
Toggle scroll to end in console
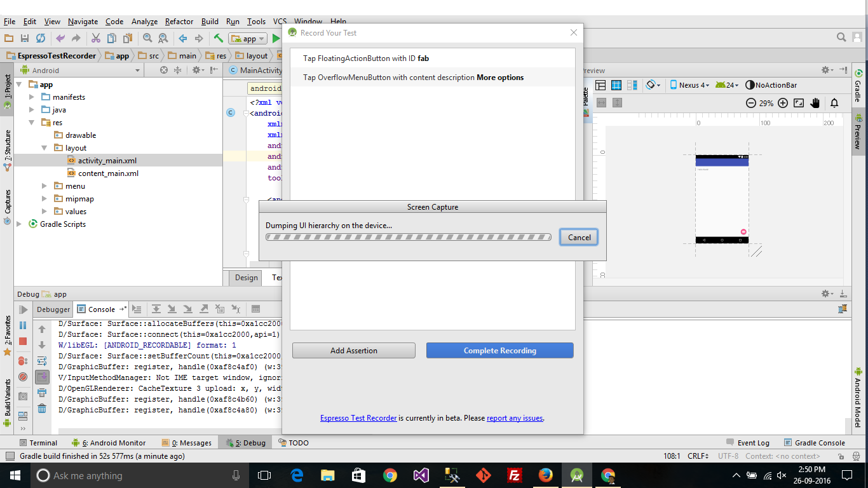click(x=42, y=377)
